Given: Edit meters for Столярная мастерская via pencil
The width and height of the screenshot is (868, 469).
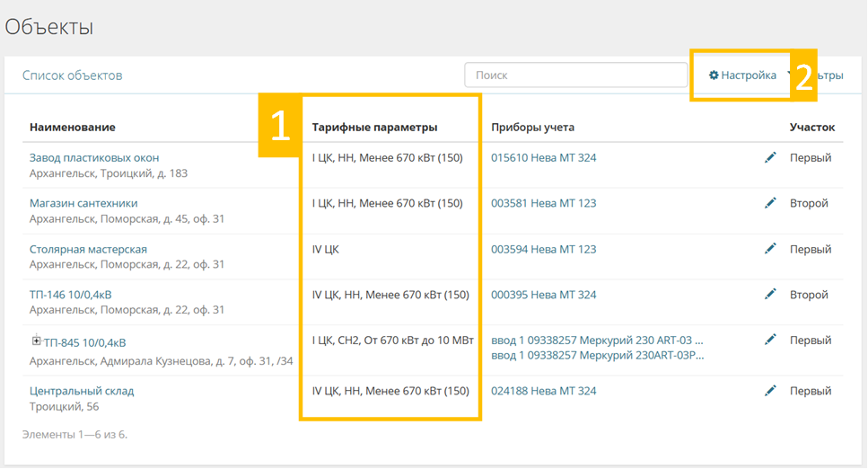Looking at the screenshot, I should point(769,249).
